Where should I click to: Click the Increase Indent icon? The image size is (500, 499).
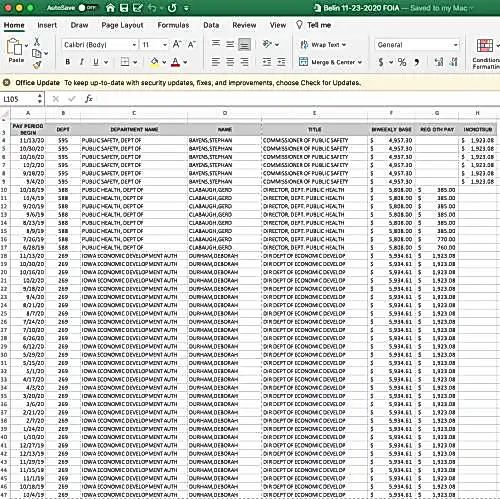281,62
